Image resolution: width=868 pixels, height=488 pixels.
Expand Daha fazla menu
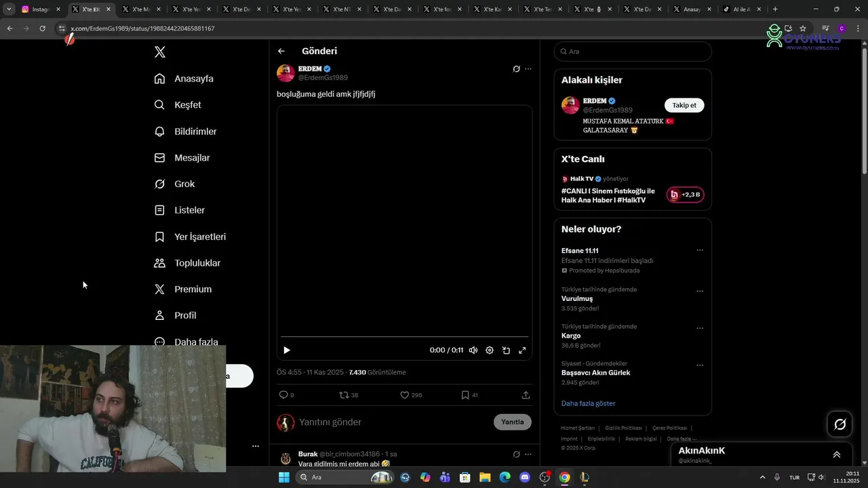(x=186, y=342)
